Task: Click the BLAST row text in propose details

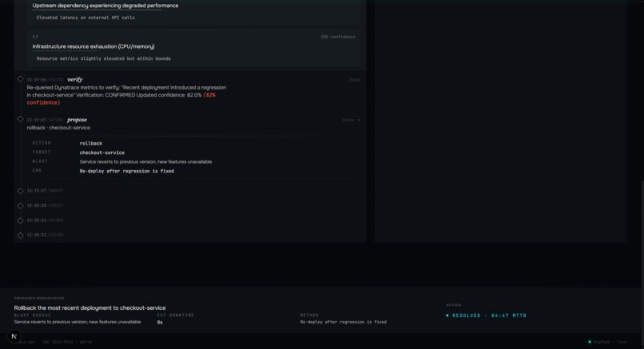Action: coord(145,162)
